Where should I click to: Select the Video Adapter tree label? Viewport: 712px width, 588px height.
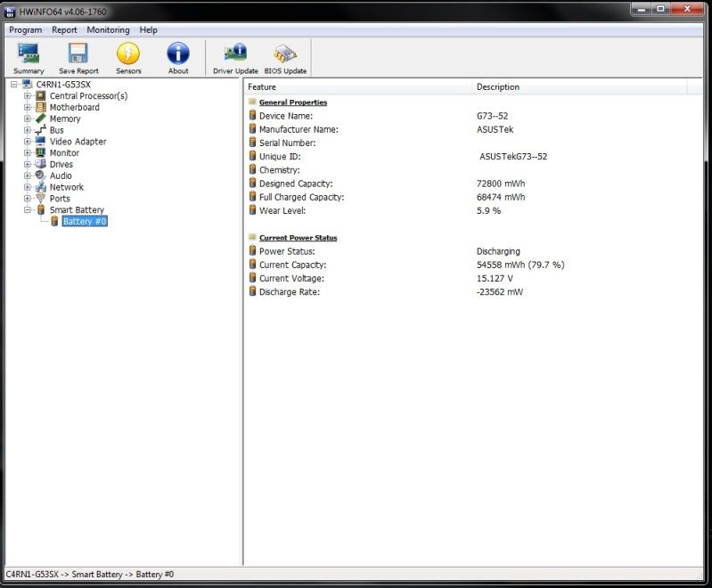[x=78, y=142]
